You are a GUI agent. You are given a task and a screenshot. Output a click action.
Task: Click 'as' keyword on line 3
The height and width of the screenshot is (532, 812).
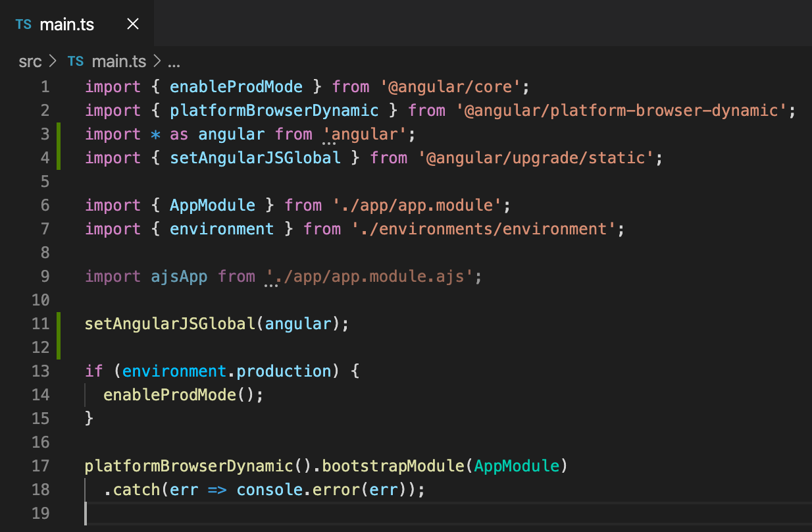[179, 134]
